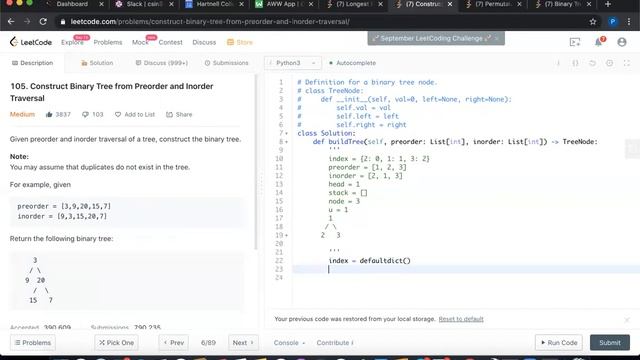The height and width of the screenshot is (360, 640).
Task: Enter fullscreen editor mode
Action: [x=627, y=63]
